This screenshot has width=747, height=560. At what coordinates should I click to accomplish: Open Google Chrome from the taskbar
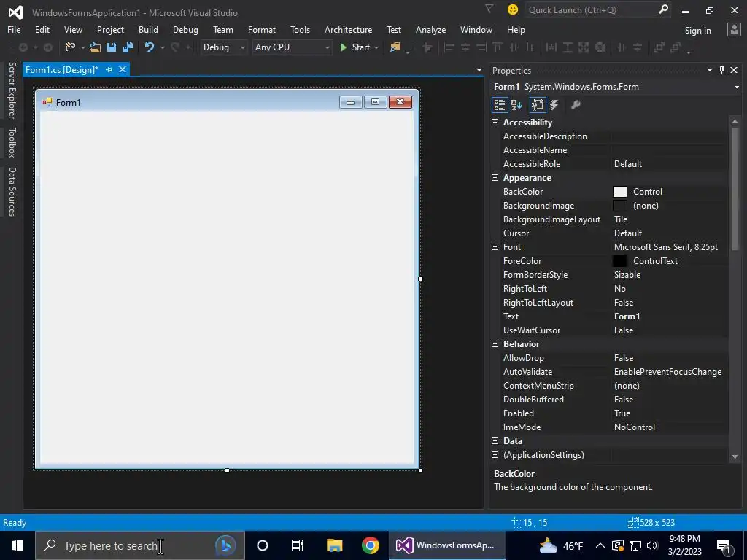[x=370, y=545]
